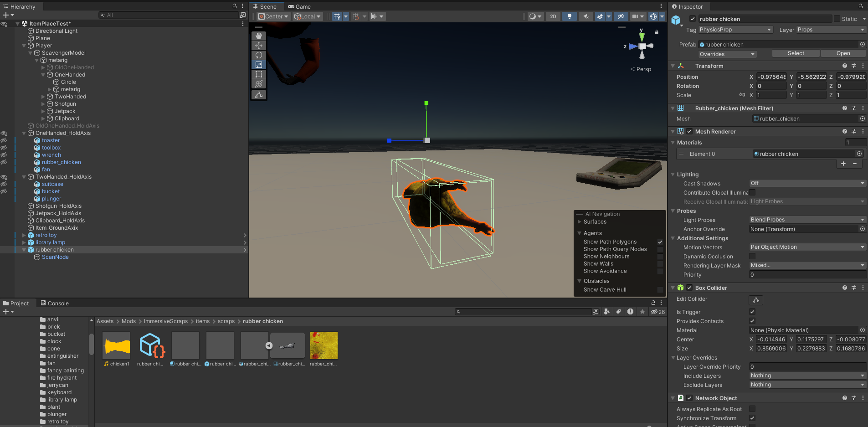Viewport: 868px width, 427px height.
Task: Toggle the Persp projection label in Scene
Action: point(641,69)
